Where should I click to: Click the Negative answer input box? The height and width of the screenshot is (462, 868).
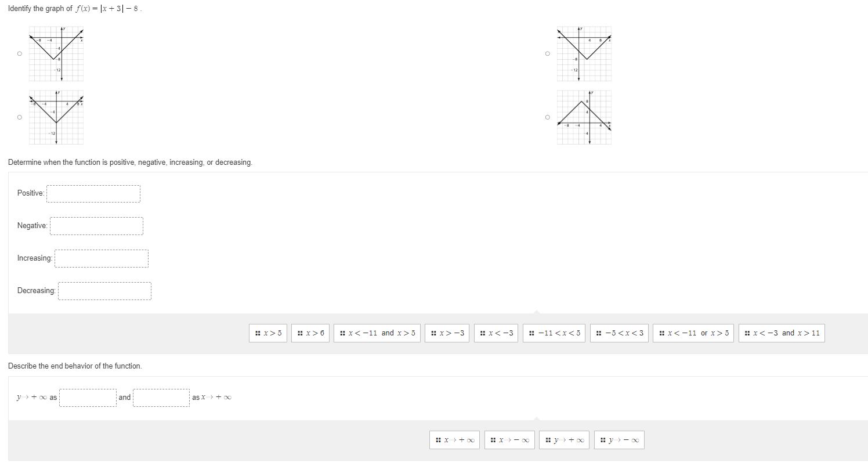pos(96,226)
